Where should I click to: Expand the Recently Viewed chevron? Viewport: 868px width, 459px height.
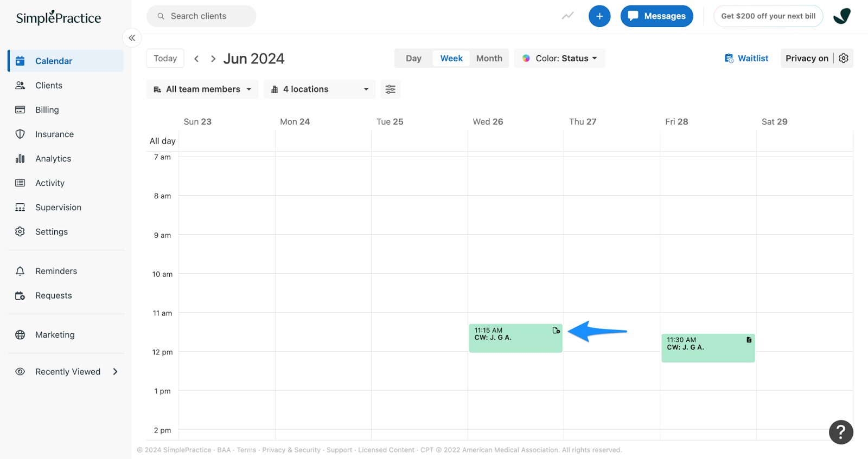(115, 372)
